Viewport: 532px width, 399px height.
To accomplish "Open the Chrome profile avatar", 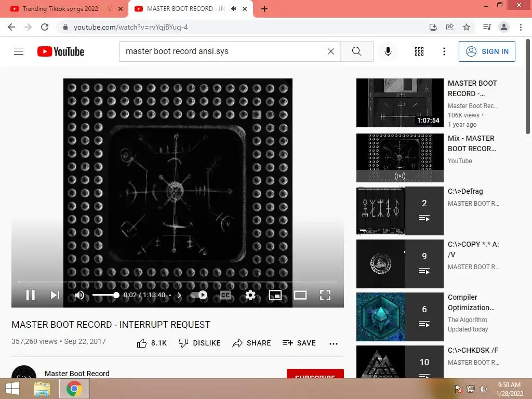I will tap(504, 27).
